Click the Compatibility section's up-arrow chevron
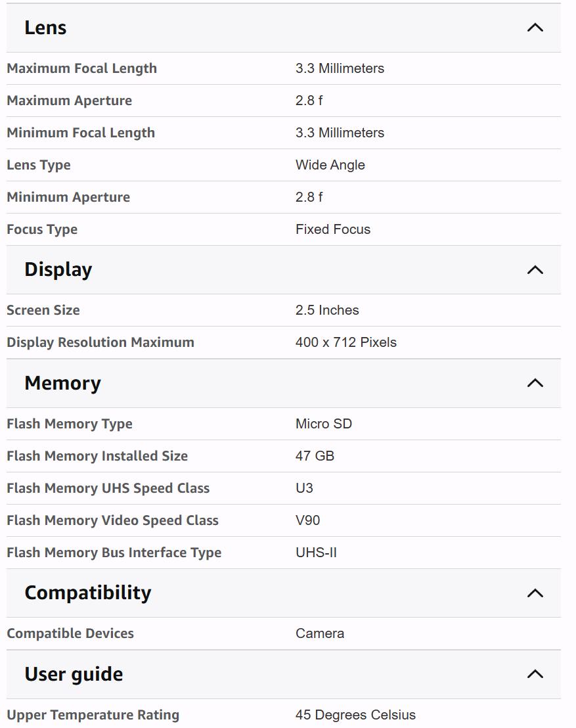Image resolution: width=576 pixels, height=728 pixels. [535, 593]
